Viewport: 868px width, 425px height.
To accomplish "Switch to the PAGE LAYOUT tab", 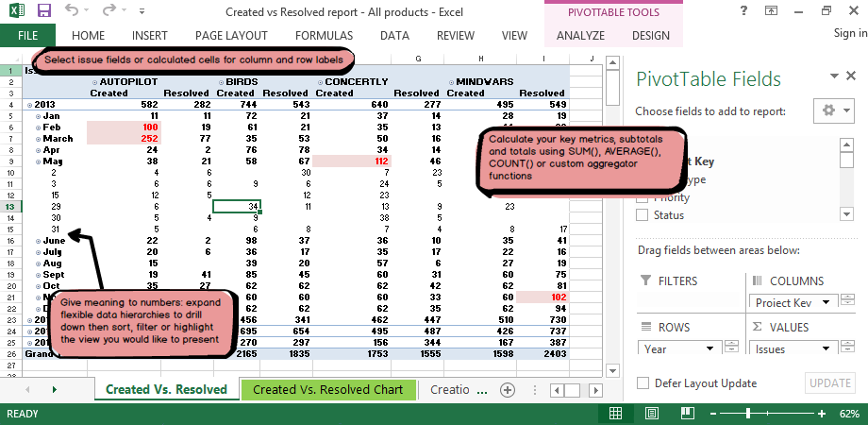I will 231,36.
